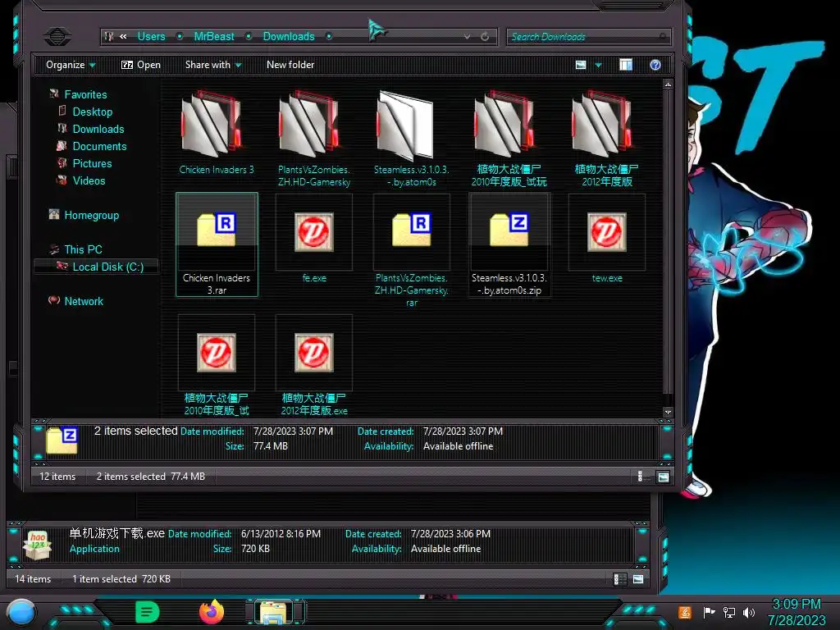Viewport: 840px width, 630px height.
Task: Go to Videos in navigation pane
Action: click(89, 180)
